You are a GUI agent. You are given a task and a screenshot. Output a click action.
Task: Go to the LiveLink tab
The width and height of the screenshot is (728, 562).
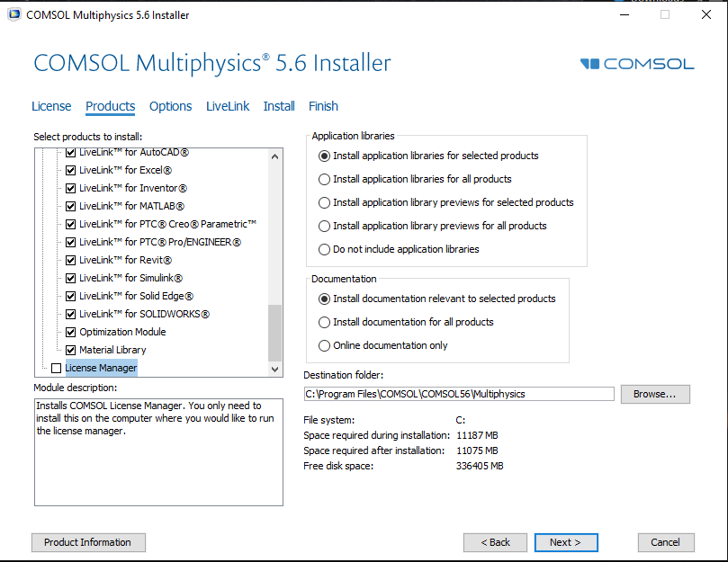[x=228, y=106]
